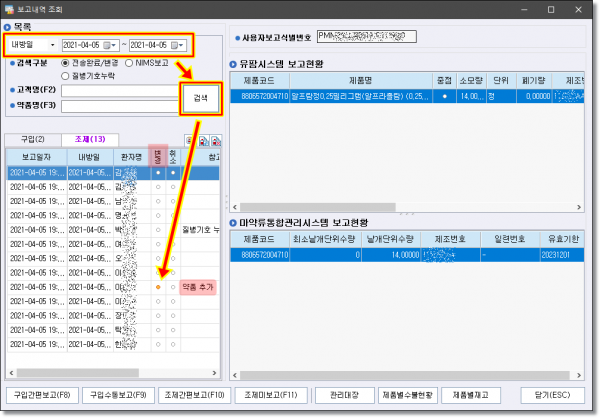Click the 약품명(F3) input field
Viewport: 600px width, 418px height.
tap(117, 104)
